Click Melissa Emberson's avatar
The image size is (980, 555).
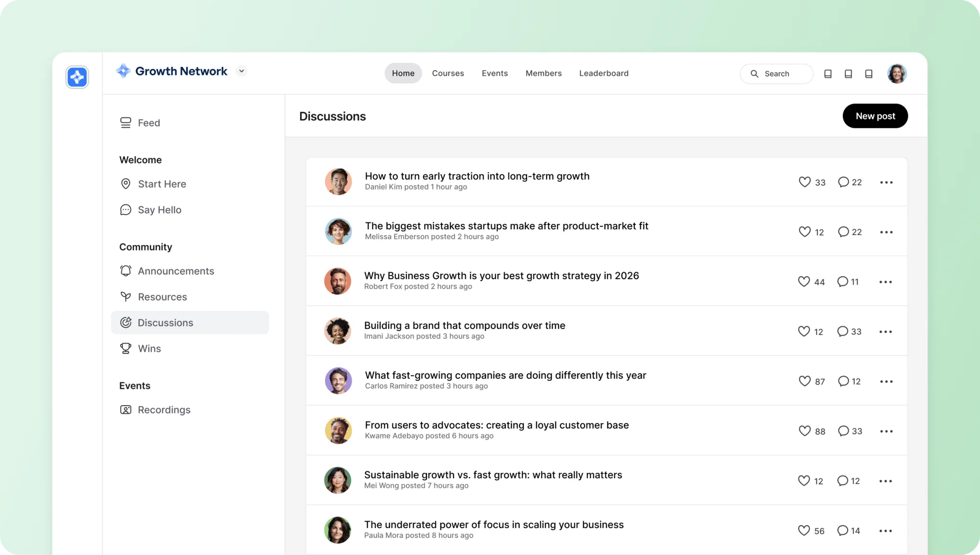338,231
